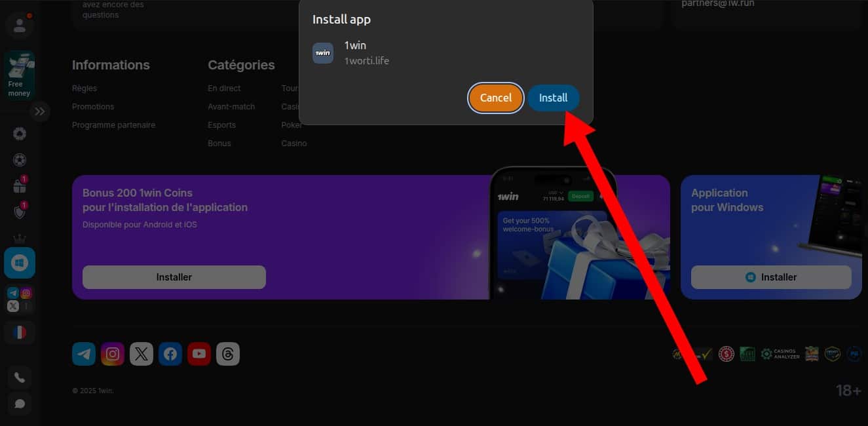Screen dimensions: 868x426
Task: Open the Telegram footer icon
Action: [84, 354]
